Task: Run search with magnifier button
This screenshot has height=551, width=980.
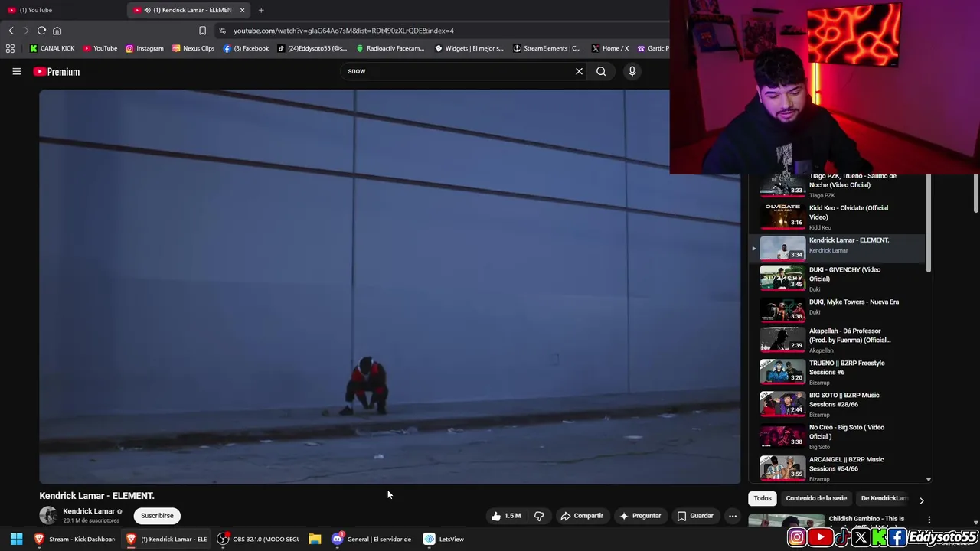Action: tap(601, 71)
